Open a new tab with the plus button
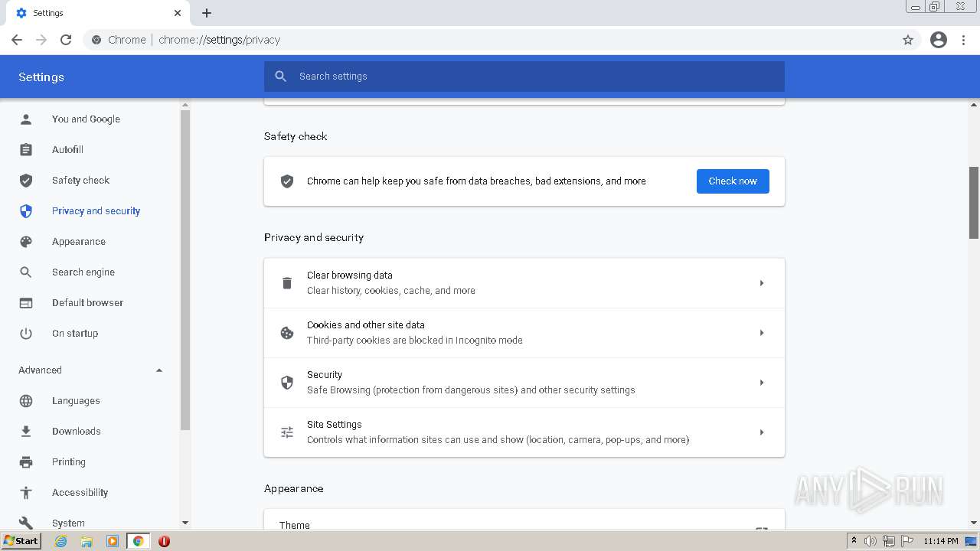980x551 pixels. coord(207,13)
